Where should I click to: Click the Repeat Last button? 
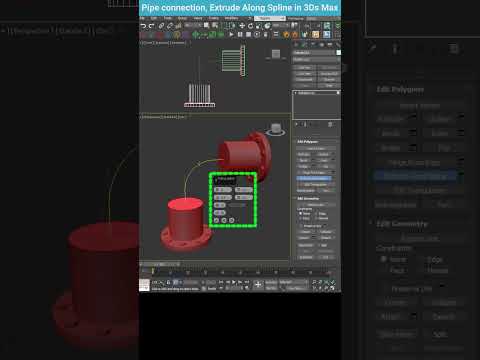coord(315,204)
